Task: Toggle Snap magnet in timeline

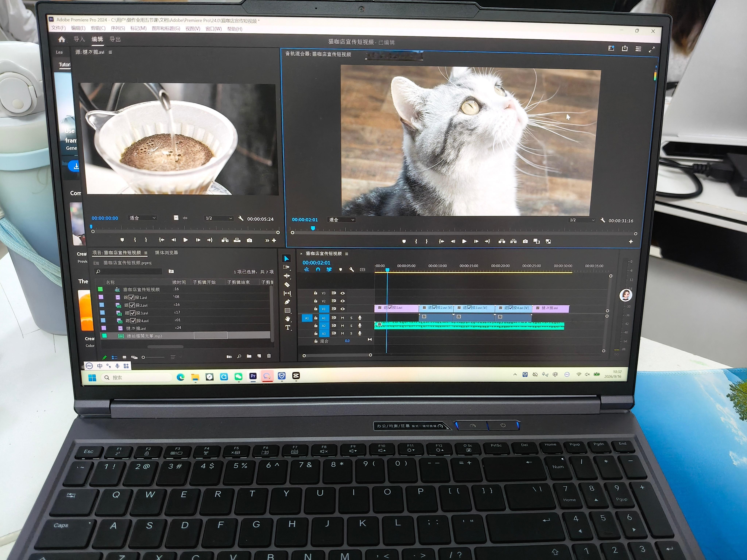Action: 318,270
